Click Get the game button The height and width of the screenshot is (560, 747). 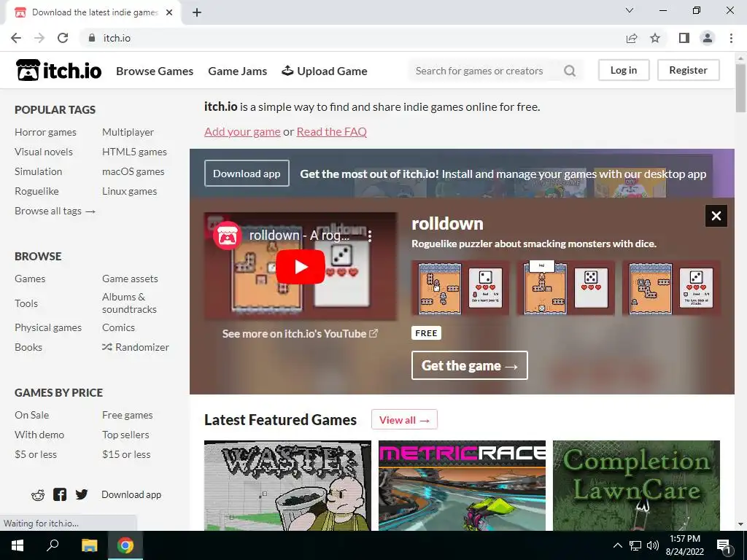[x=469, y=365]
